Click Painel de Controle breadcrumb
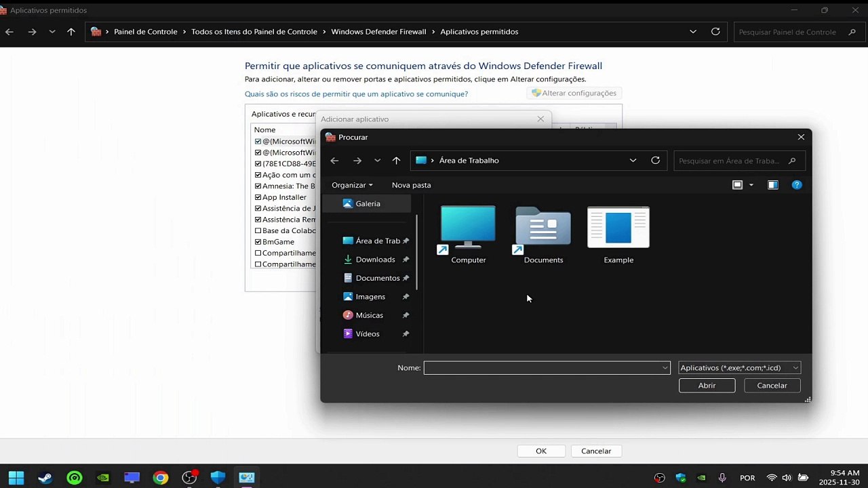 pyautogui.click(x=145, y=32)
